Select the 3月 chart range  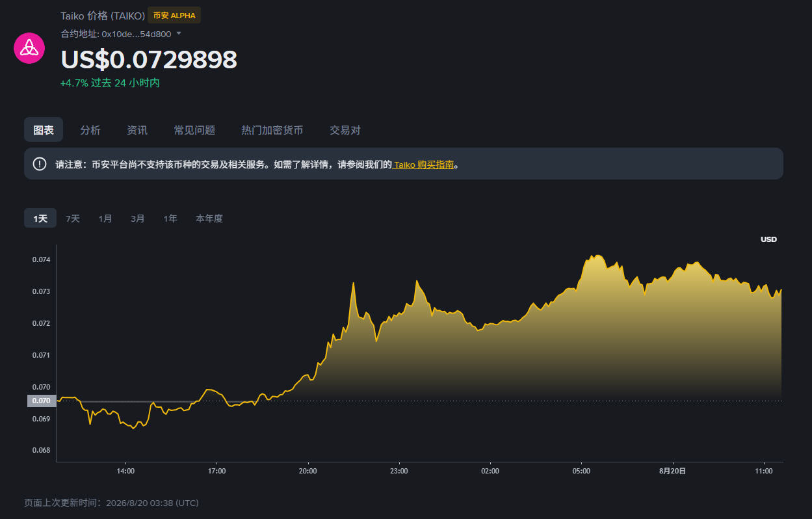click(138, 219)
